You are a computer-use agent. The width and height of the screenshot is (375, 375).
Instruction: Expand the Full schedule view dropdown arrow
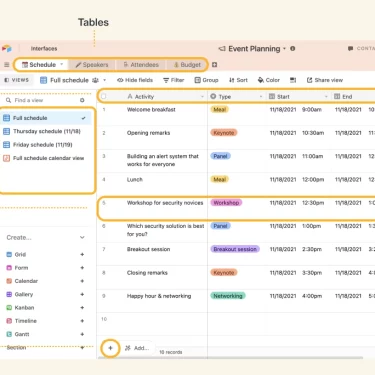[105, 80]
